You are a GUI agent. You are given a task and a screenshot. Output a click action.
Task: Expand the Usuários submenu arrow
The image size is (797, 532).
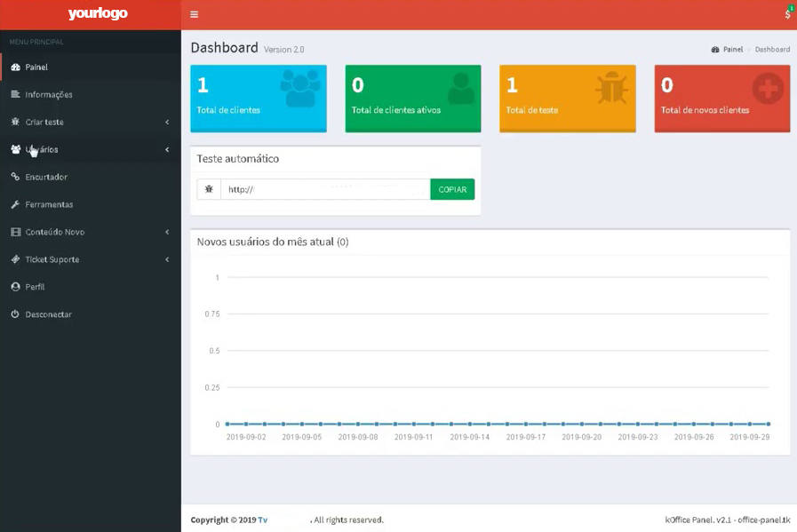pos(167,149)
